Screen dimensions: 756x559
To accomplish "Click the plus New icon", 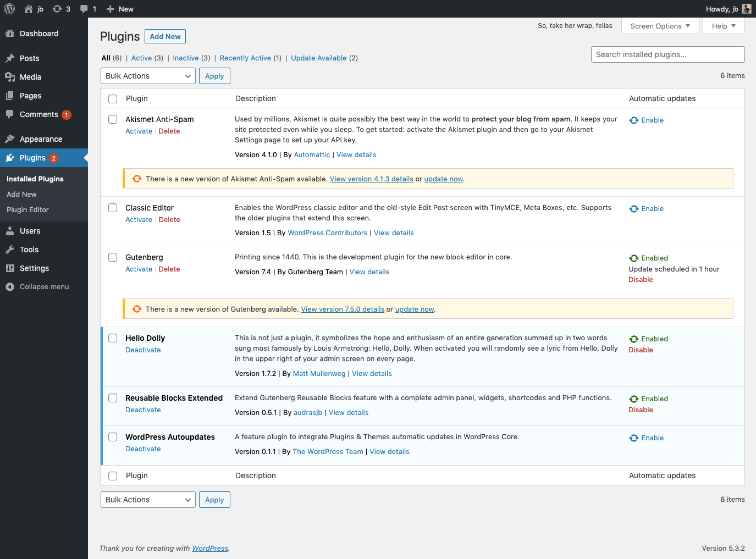I will click(x=110, y=9).
